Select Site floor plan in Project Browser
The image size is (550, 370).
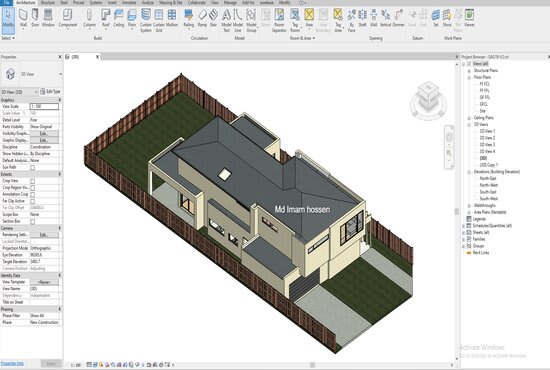coord(483,111)
